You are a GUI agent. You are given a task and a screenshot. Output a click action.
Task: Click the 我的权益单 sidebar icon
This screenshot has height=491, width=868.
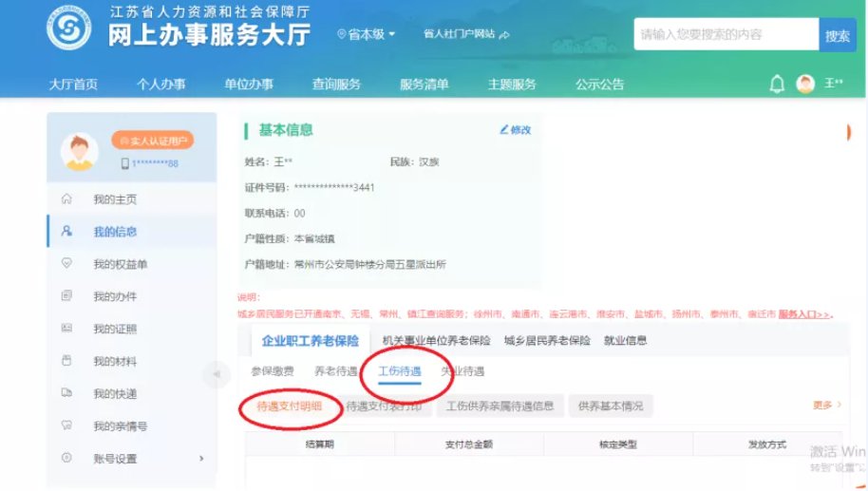pyautogui.click(x=66, y=264)
